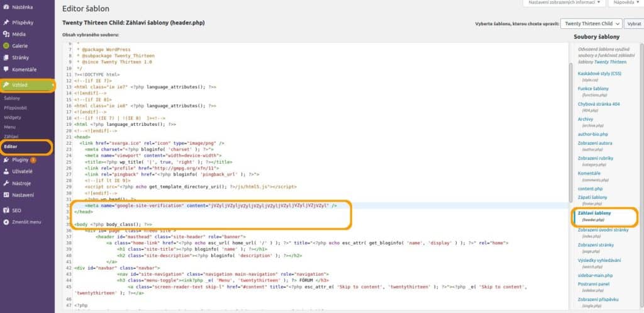The image size is (644, 313).
Task: Click the Komentáře speech bubble icon
Action: pyautogui.click(x=6, y=69)
